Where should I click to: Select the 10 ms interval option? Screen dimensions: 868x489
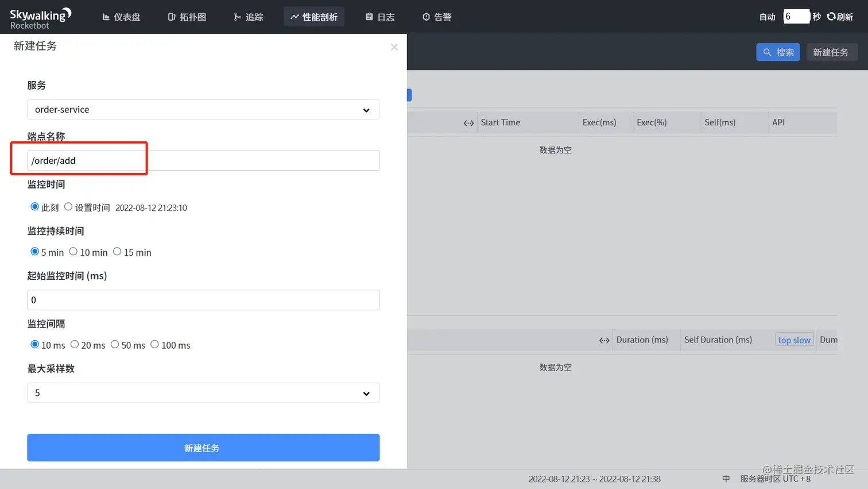pos(35,344)
